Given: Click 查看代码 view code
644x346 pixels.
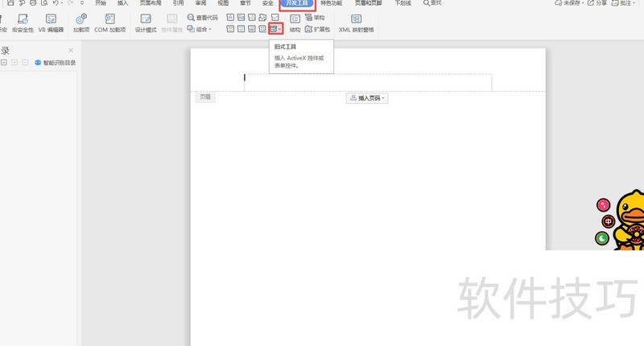Looking at the screenshot, I should [202, 17].
